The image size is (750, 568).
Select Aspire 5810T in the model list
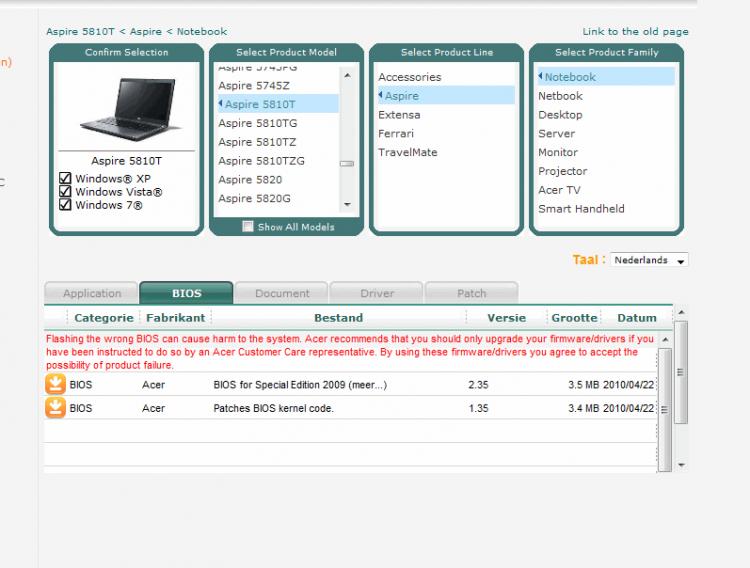(278, 104)
